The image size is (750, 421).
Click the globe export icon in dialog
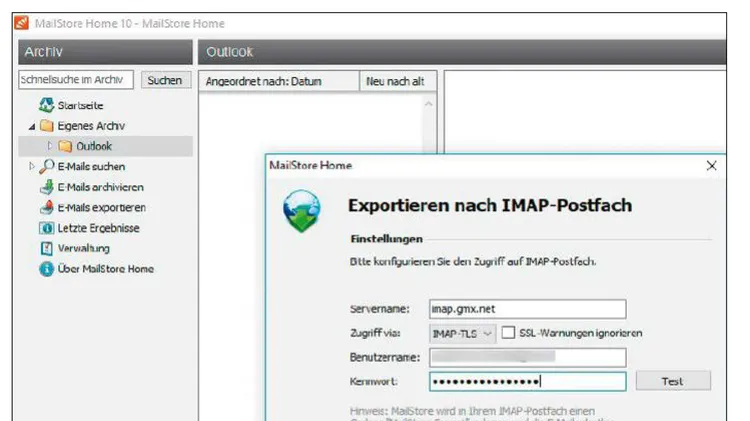(x=301, y=211)
